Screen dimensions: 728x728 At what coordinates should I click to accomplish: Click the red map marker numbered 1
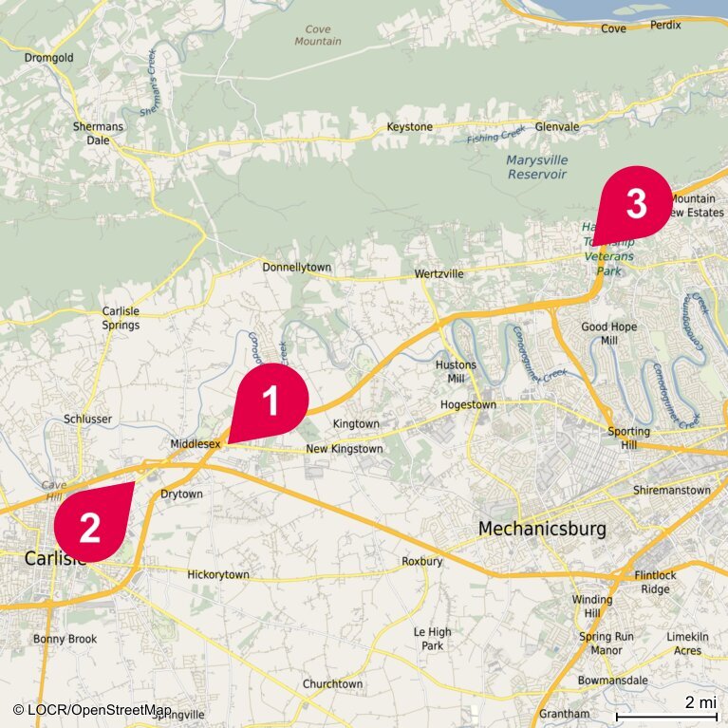[271, 401]
